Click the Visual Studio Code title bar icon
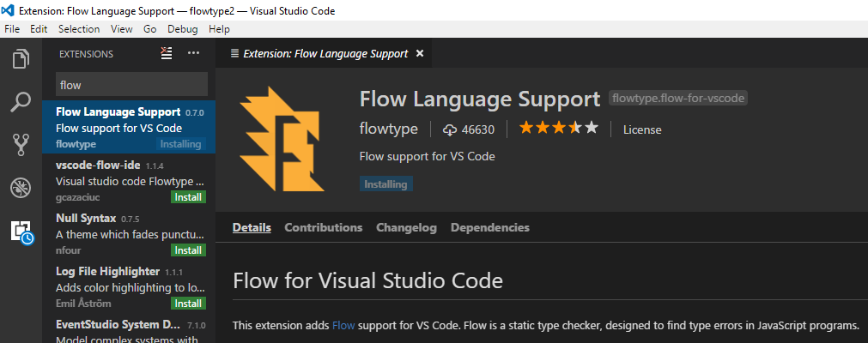 point(8,10)
